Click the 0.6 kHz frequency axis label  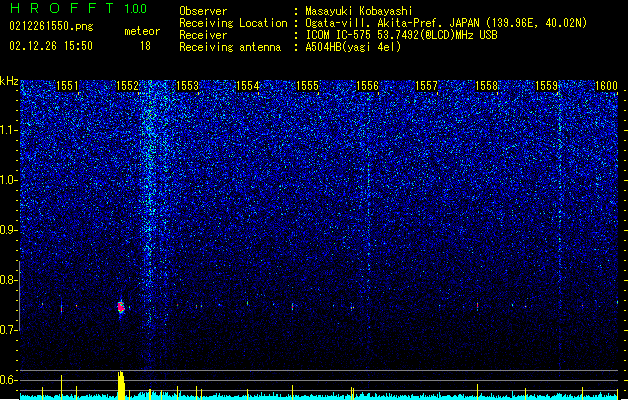coord(9,380)
